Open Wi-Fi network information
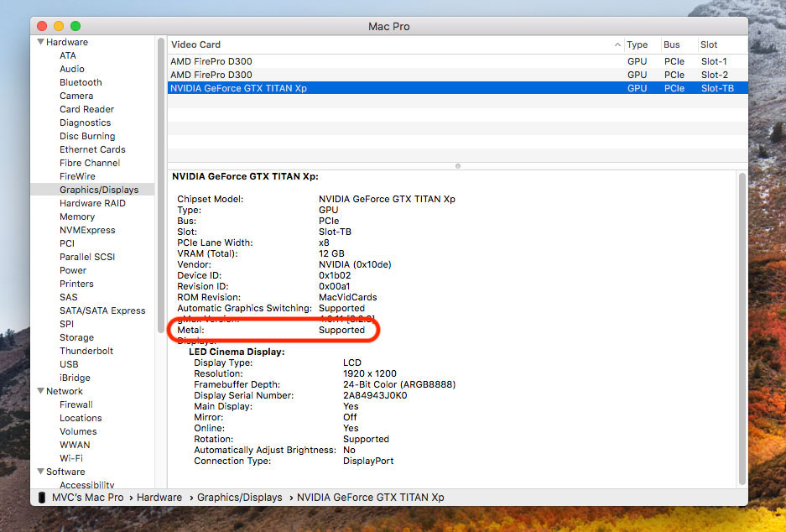786x532 pixels. 71,458
